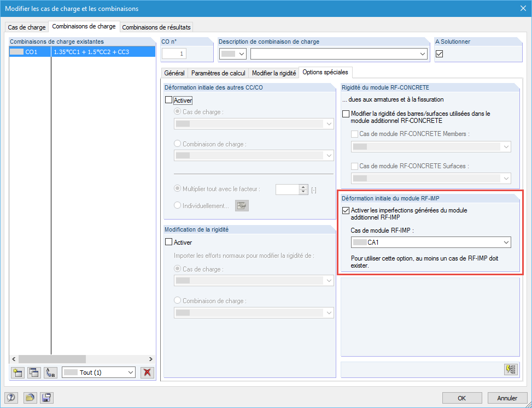Select the Individuellement radio button
Screen dimensions: 532x408
pyautogui.click(x=177, y=205)
